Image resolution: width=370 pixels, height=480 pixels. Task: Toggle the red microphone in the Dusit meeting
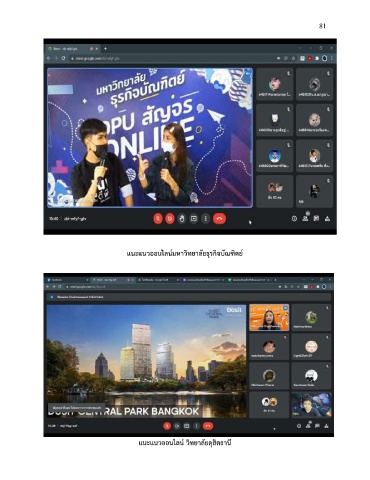point(167,426)
